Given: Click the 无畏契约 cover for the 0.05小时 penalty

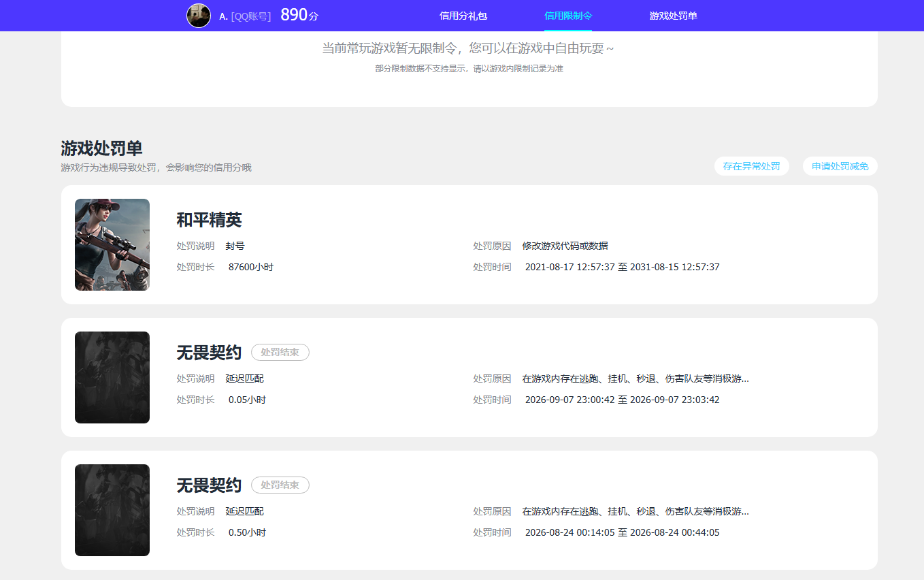Looking at the screenshot, I should click(x=112, y=378).
